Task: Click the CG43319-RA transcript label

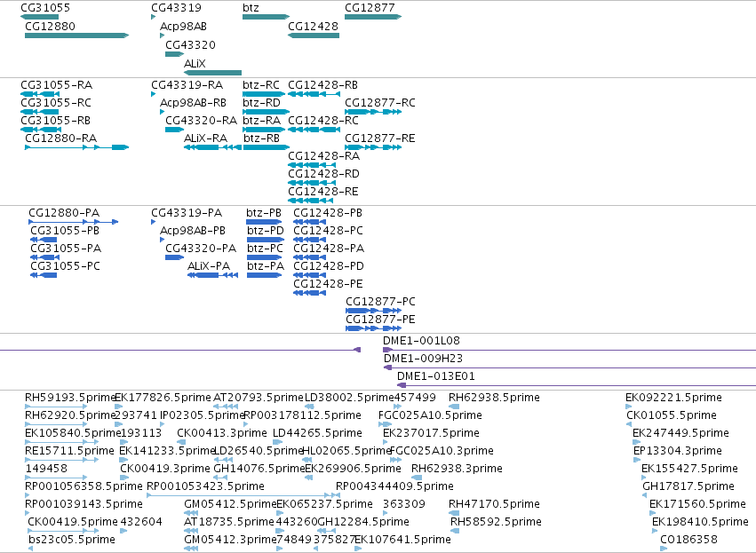Action: point(187,85)
